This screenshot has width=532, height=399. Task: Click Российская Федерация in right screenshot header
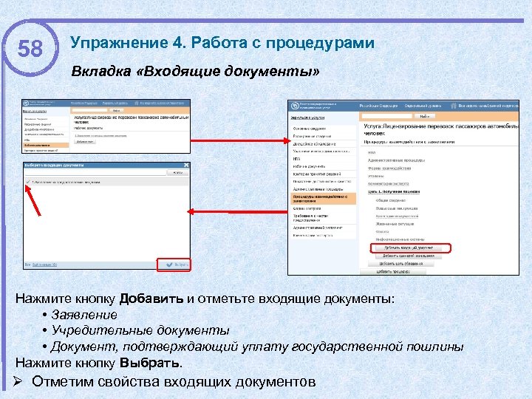(378, 106)
